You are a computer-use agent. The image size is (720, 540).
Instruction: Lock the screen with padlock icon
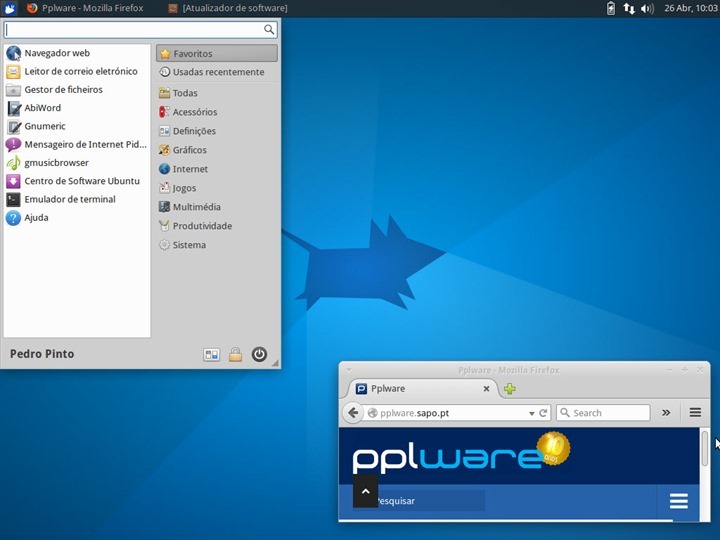tap(236, 354)
